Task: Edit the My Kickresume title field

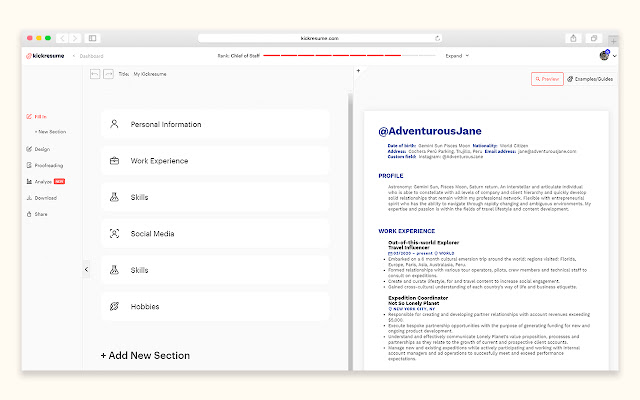Action: pos(150,74)
